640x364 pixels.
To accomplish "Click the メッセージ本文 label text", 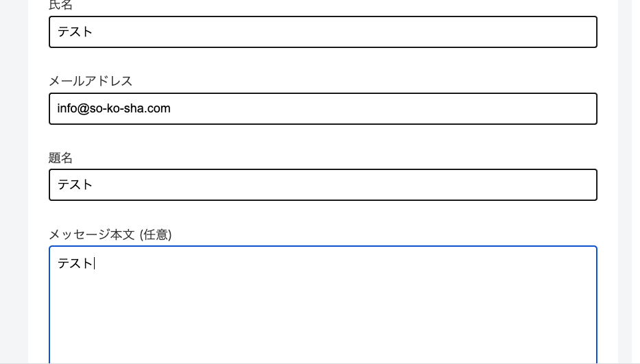I will pyautogui.click(x=92, y=234).
